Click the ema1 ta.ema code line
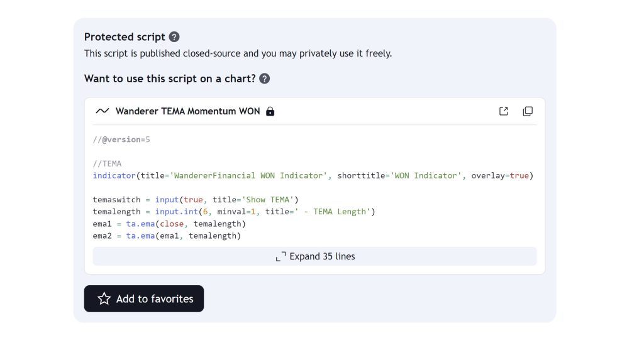The width and height of the screenshot is (644, 338). [x=169, y=224]
